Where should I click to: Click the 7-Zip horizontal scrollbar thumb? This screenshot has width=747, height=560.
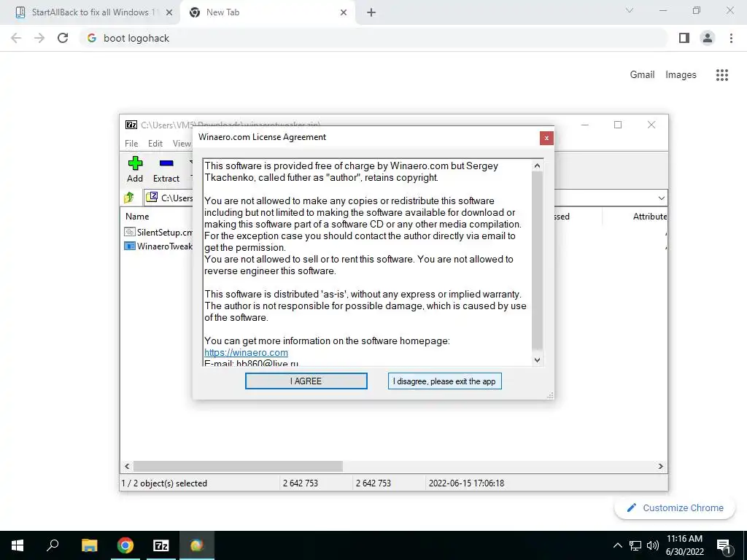238,466
